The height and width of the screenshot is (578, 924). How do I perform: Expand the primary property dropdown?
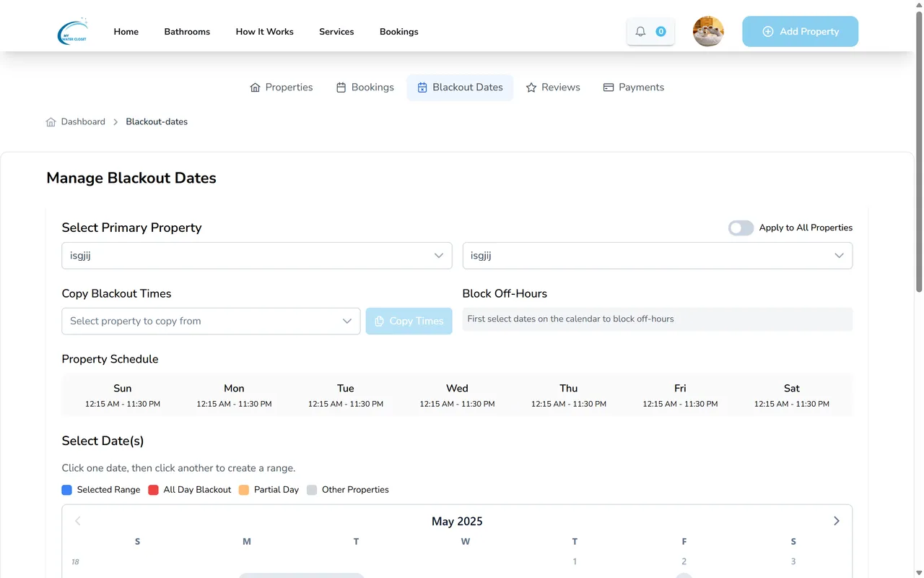[x=257, y=256]
